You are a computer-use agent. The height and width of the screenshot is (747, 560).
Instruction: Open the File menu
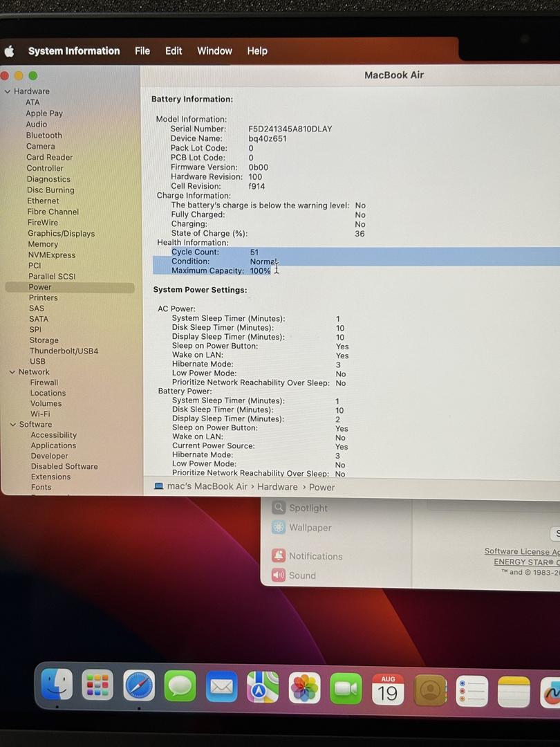tap(142, 51)
